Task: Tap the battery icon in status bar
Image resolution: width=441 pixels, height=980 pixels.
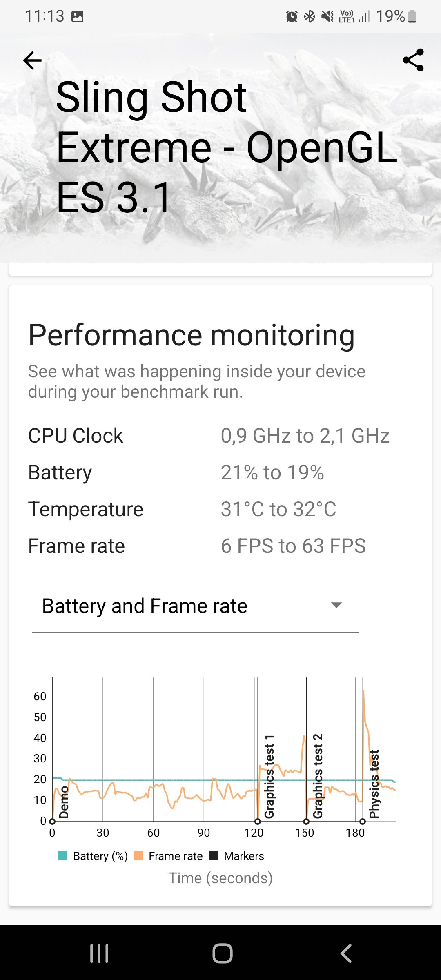Action: pyautogui.click(x=412, y=17)
